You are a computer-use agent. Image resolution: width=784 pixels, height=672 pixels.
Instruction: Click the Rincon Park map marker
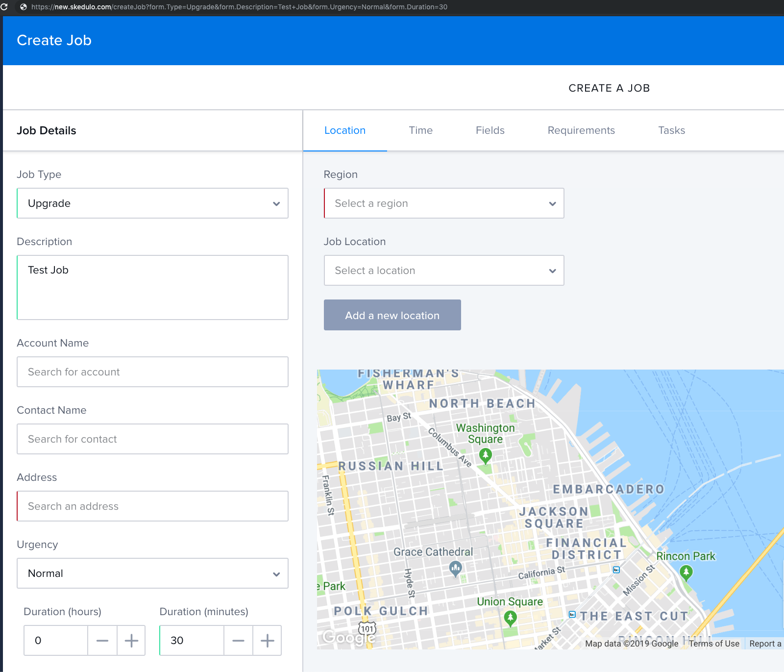[686, 572]
